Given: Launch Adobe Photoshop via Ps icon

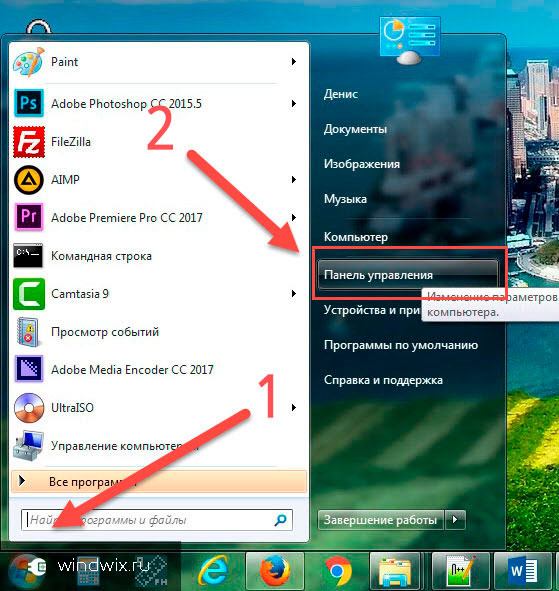Looking at the screenshot, I should point(29,103).
